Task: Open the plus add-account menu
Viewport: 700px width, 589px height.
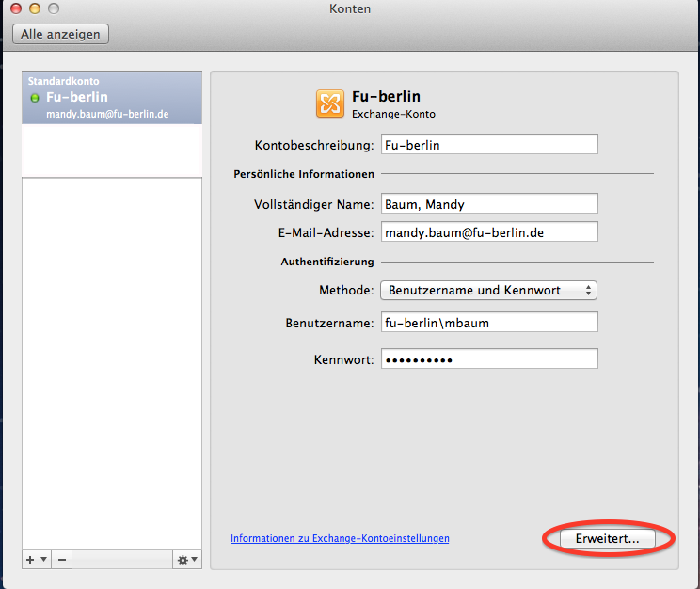Action: 36,560
